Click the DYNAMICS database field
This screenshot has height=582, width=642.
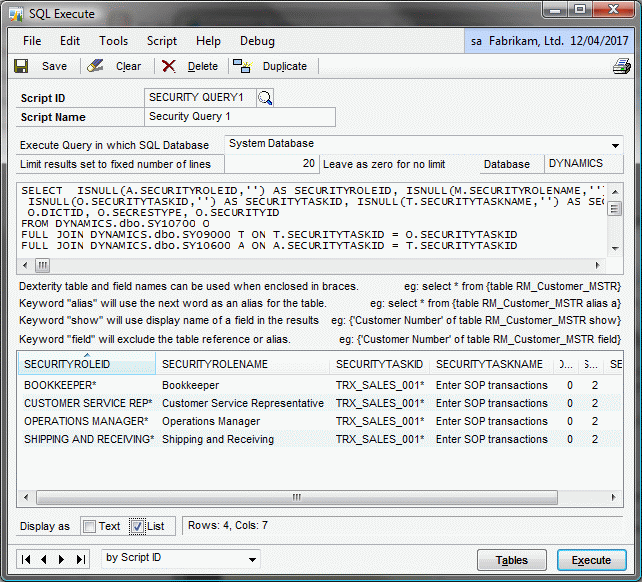(x=583, y=163)
